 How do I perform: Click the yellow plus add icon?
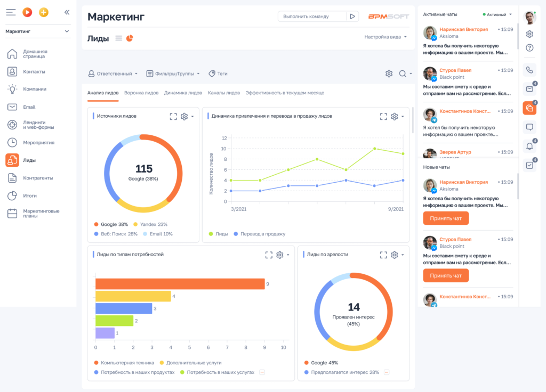44,12
